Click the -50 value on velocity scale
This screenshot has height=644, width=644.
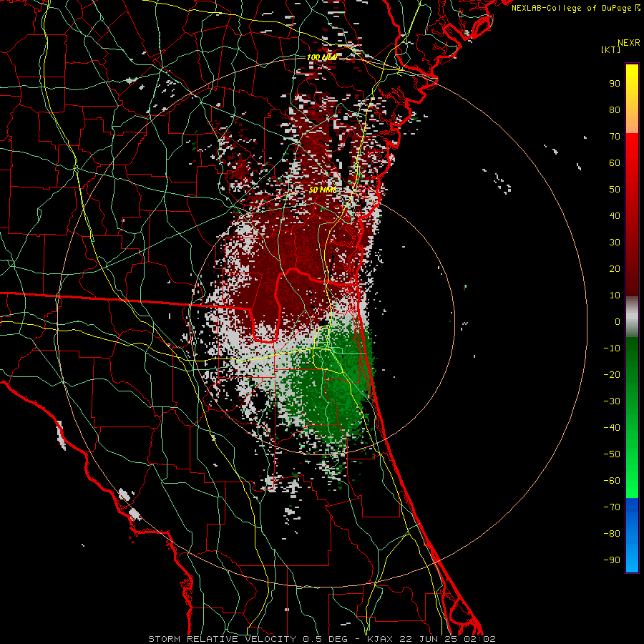[612, 454]
